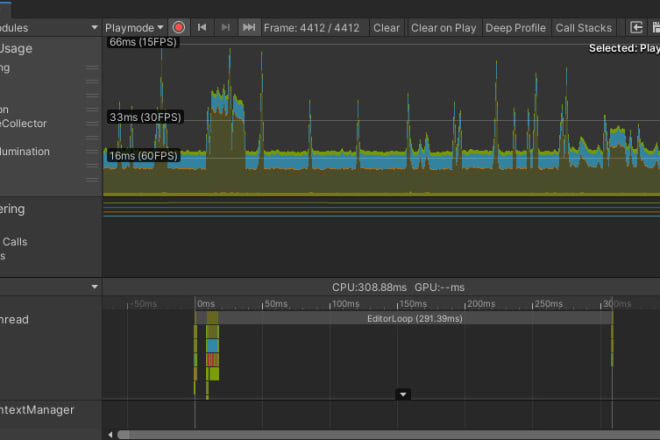
Task: Click the 150ms ruler mark in the timeline
Action: 412,304
